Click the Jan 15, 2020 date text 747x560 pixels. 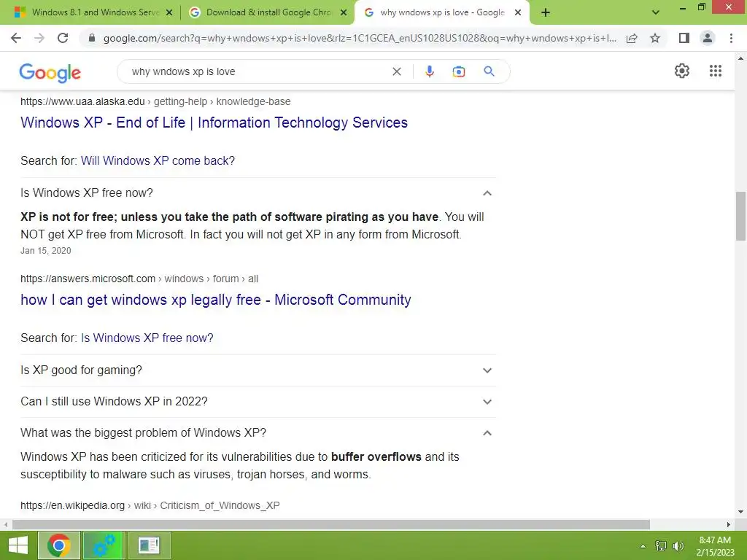46,251
